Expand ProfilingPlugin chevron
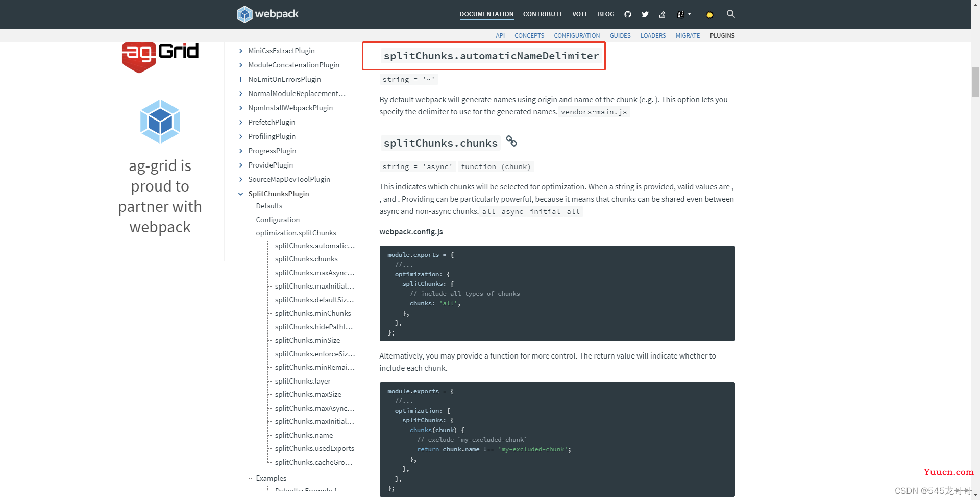980x500 pixels. click(241, 136)
